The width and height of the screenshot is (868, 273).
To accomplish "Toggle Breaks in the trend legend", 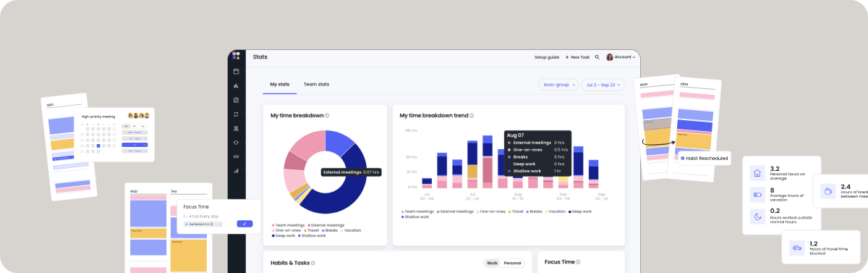I will click(534, 211).
